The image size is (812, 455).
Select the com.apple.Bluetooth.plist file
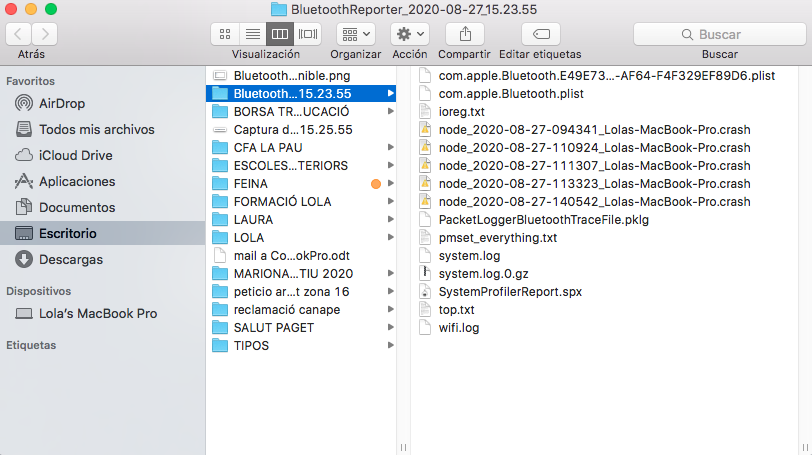[606, 94]
